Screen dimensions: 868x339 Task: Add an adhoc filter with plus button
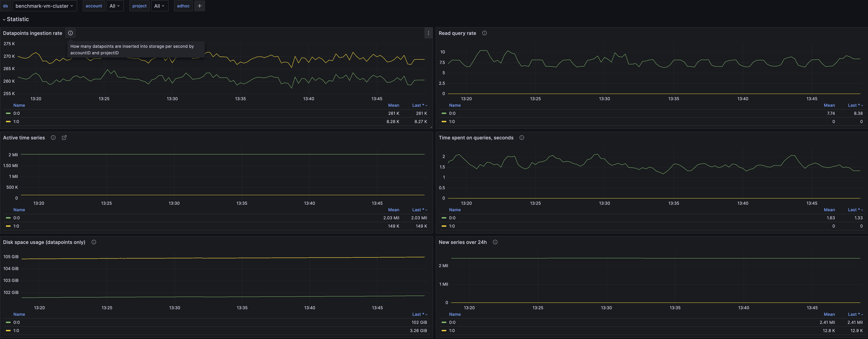(x=199, y=6)
